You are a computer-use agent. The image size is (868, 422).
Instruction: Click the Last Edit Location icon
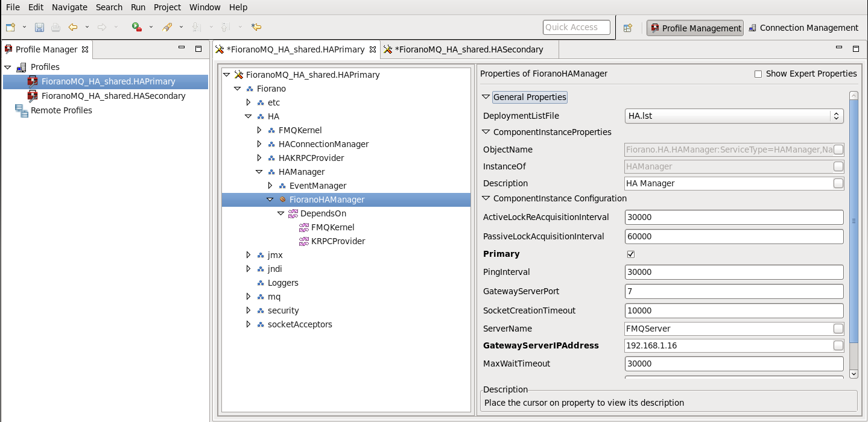point(256,27)
